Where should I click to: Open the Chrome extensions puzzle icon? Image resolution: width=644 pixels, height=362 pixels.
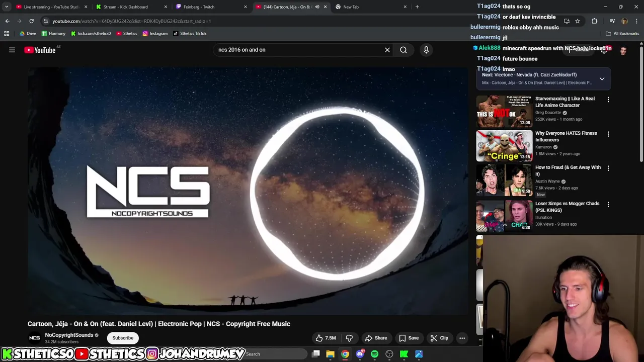[595, 21]
